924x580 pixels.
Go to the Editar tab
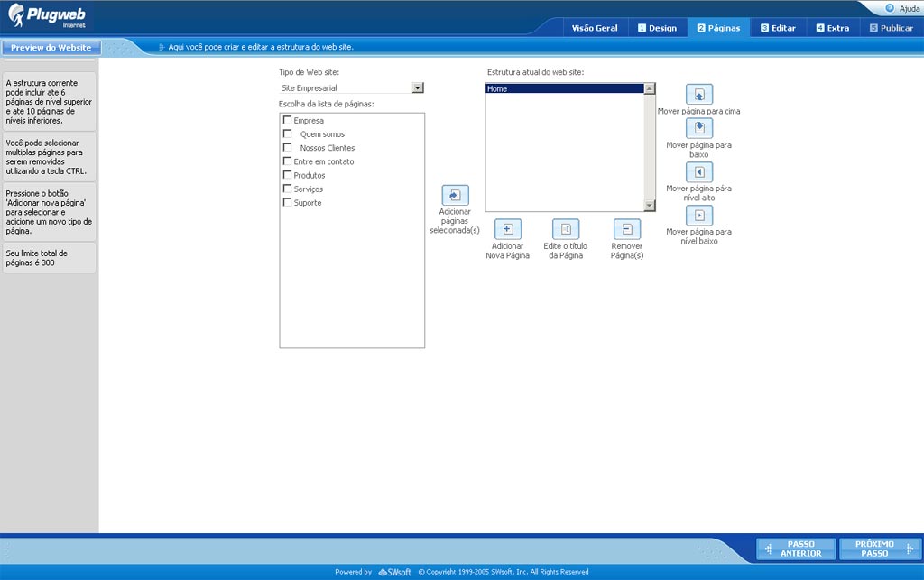(778, 28)
